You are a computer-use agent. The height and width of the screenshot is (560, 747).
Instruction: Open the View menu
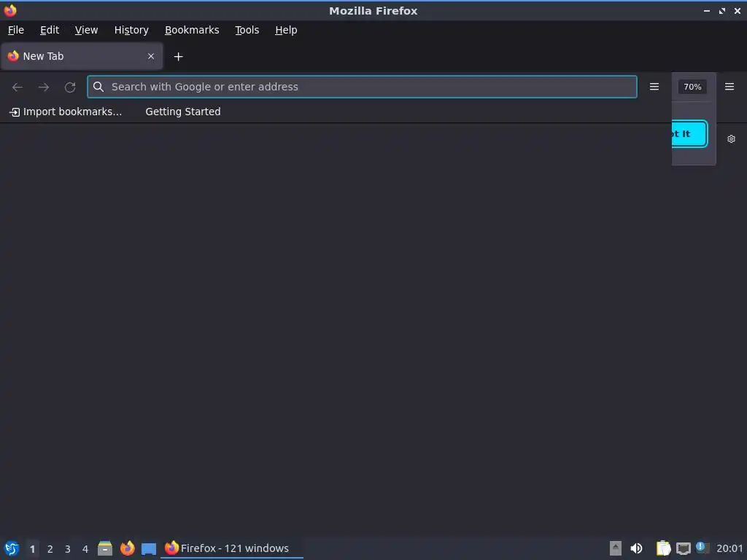pyautogui.click(x=86, y=30)
